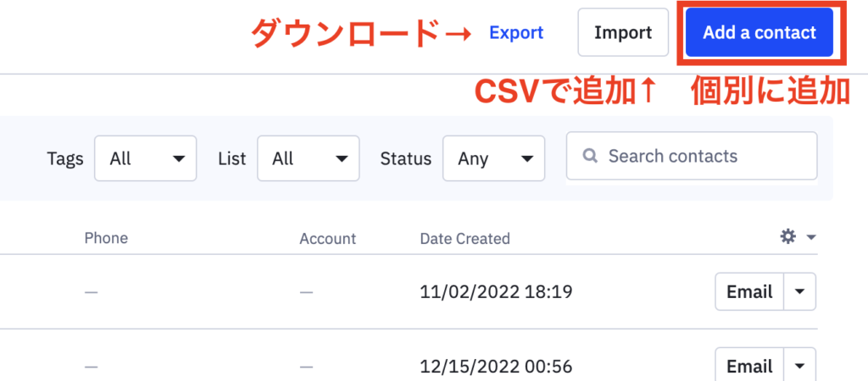868x381 pixels.
Task: Open the Status Any dropdown
Action: click(494, 158)
